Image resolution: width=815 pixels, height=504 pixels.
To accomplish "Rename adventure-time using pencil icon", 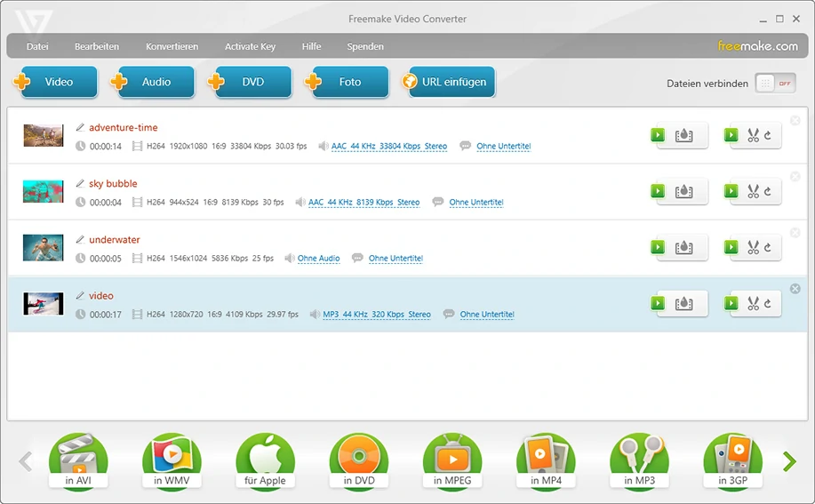I will click(x=80, y=127).
